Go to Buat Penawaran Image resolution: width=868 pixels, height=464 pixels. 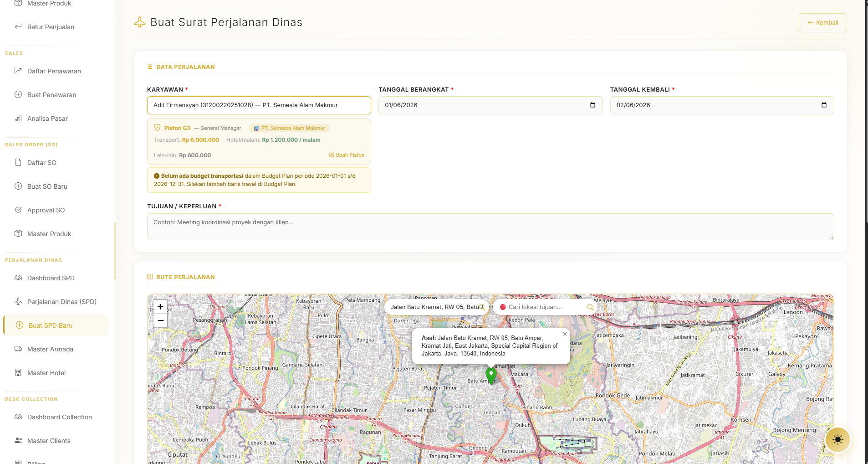point(51,95)
